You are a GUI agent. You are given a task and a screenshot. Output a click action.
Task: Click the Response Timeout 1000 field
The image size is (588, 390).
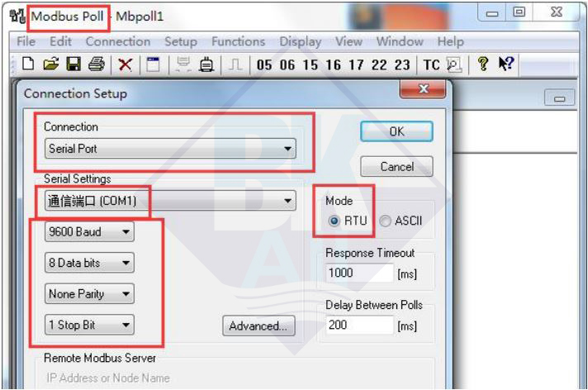click(359, 273)
